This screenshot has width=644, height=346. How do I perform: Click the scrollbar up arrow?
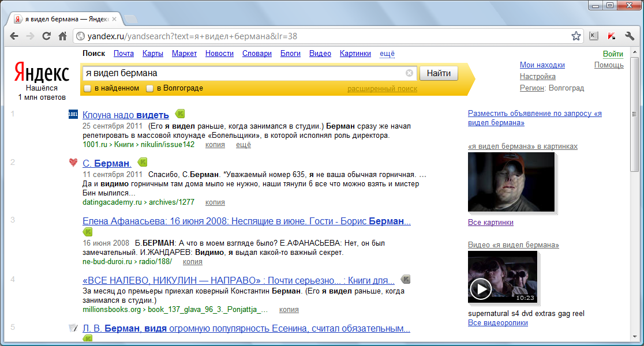635,52
